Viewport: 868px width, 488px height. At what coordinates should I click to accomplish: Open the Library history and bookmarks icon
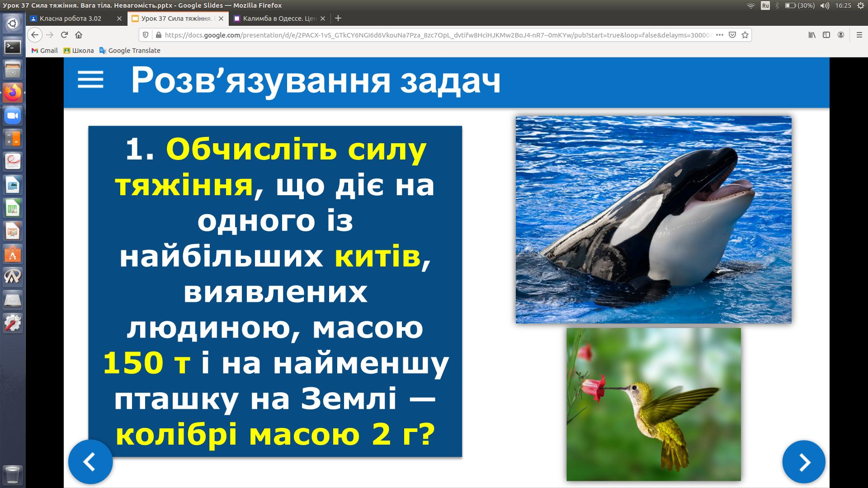point(812,35)
